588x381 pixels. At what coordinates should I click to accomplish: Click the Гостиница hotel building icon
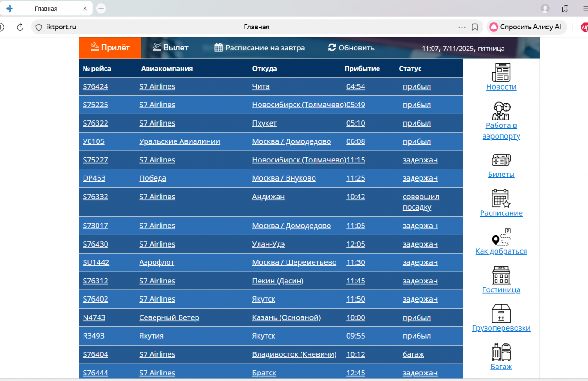point(501,275)
